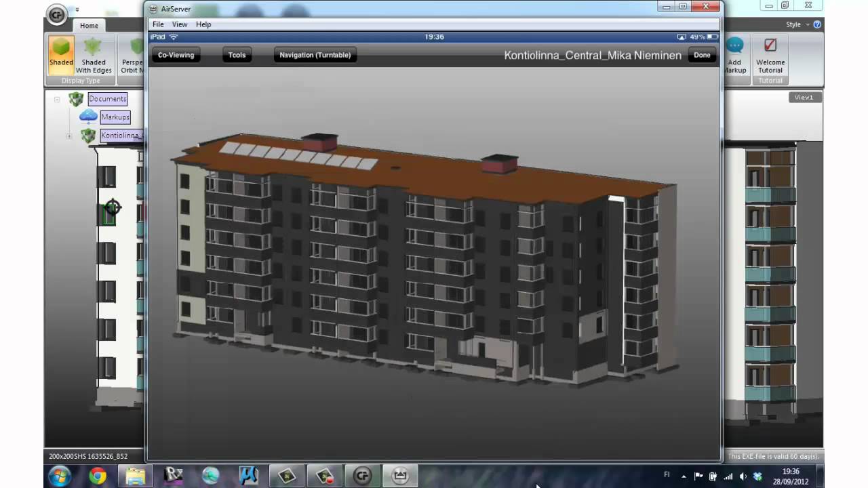Open File Explorer from taskbar

[x=136, y=476]
